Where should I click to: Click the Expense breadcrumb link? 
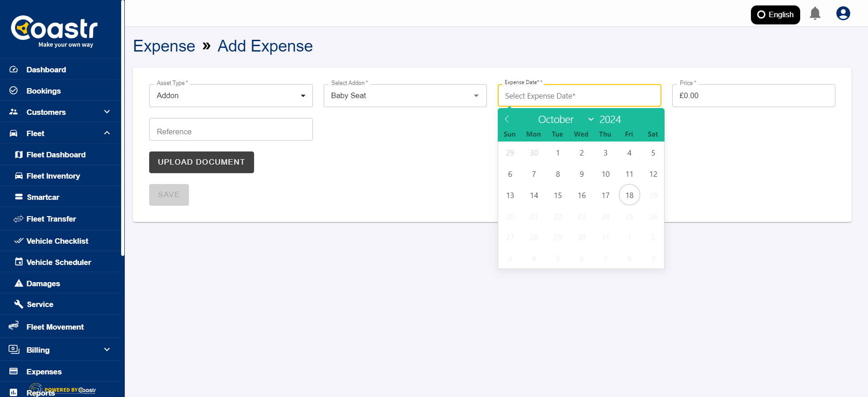(164, 46)
